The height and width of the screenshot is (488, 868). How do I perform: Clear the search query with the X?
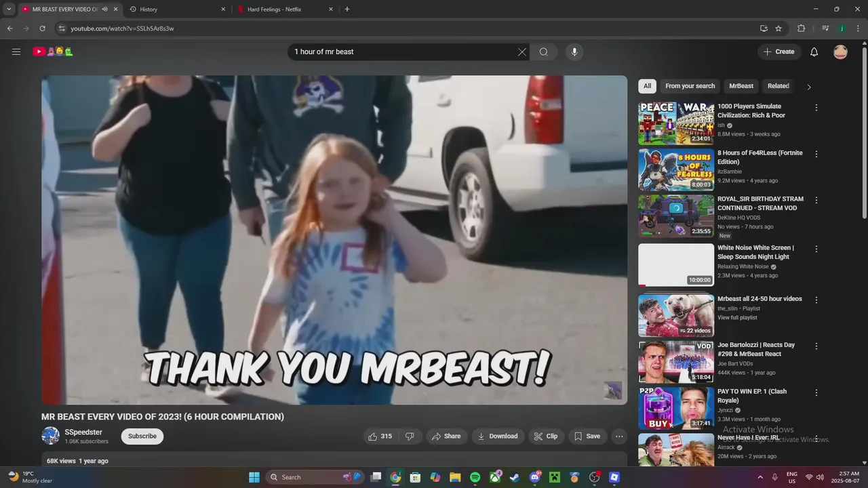click(522, 52)
